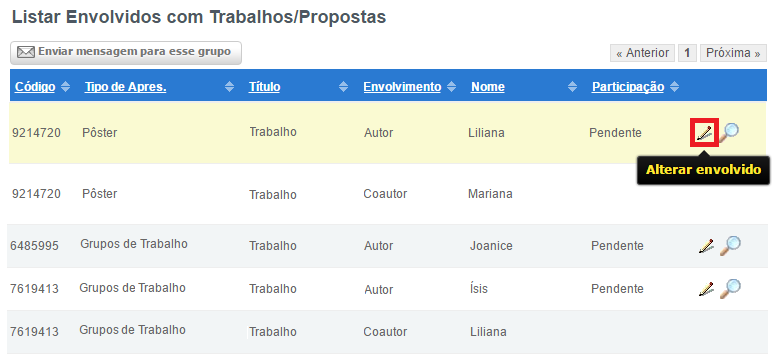View Joanice's details via magnifier icon
The image size is (774, 361).
(730, 245)
